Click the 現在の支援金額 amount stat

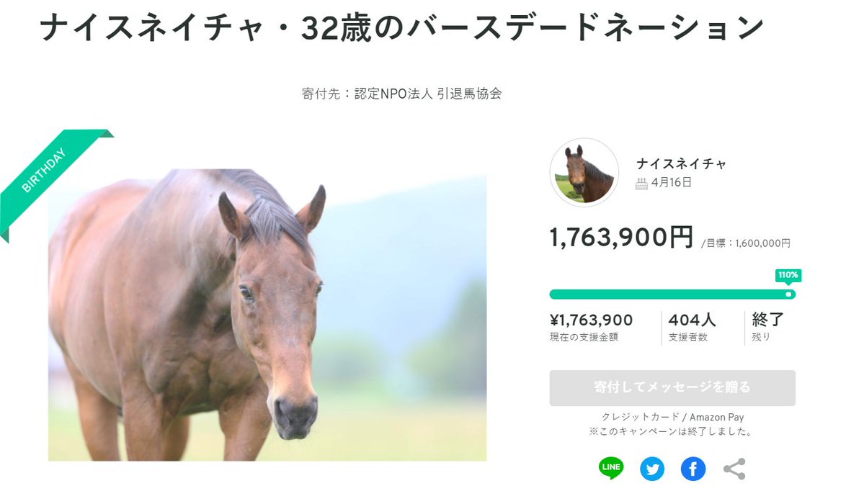pos(591,320)
